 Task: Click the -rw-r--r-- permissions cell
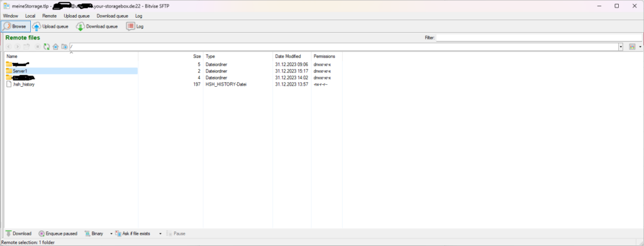320,84
